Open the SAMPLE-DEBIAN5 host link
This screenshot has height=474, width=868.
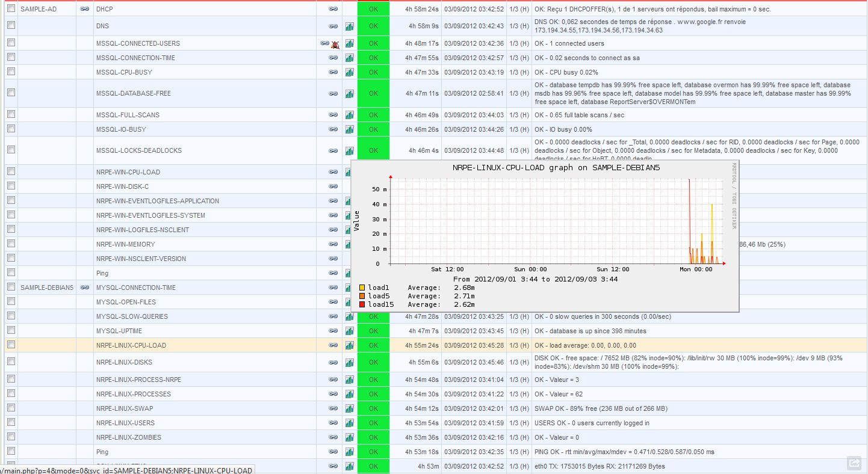click(x=47, y=288)
